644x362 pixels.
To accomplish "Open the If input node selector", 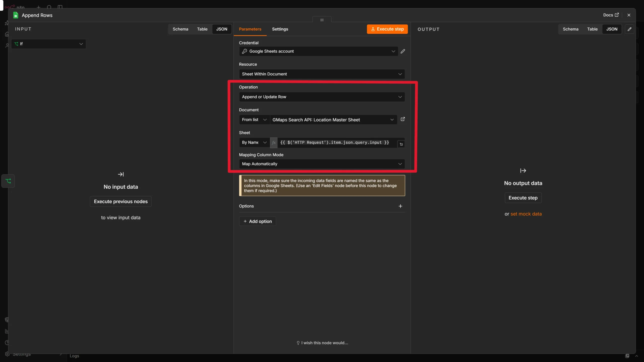I will [x=49, y=44].
